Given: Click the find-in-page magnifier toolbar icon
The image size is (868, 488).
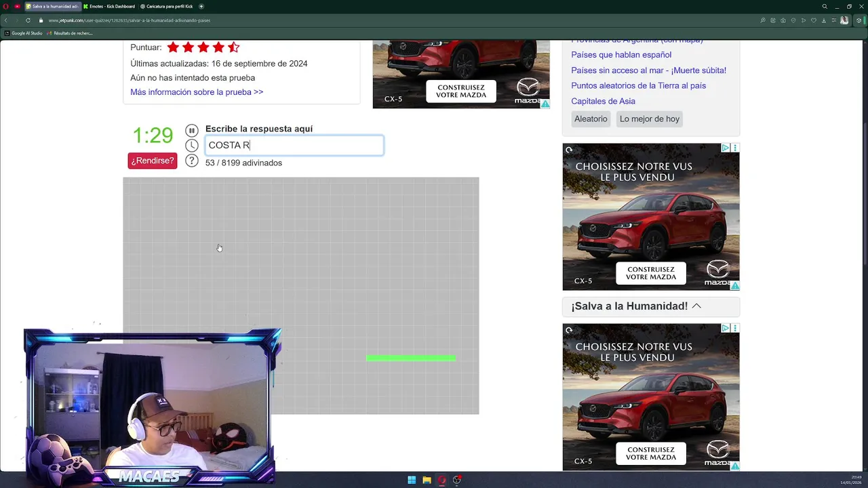Looking at the screenshot, I should (x=763, y=20).
